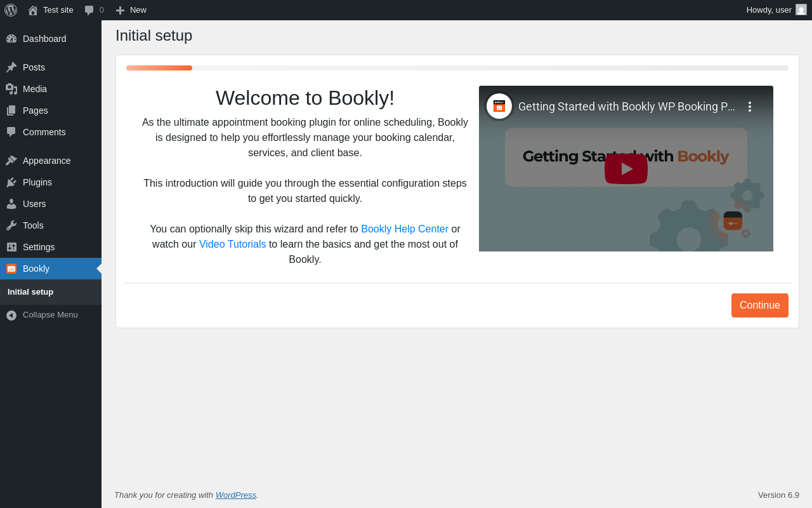Click the Media icon in sidebar
The image size is (812, 508).
[11, 89]
